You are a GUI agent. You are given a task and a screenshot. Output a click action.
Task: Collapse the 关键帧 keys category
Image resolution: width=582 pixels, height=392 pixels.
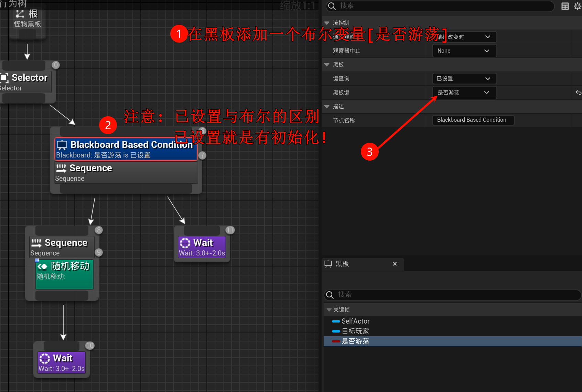[329, 310]
